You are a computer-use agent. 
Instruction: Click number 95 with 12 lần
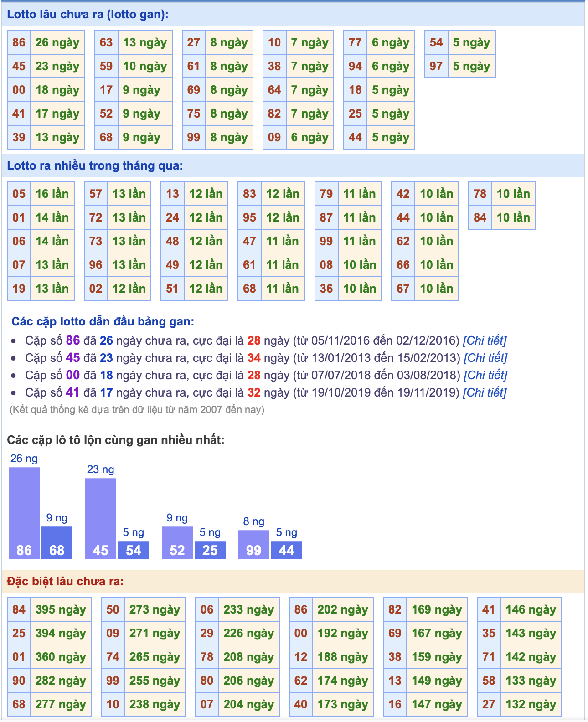click(249, 217)
